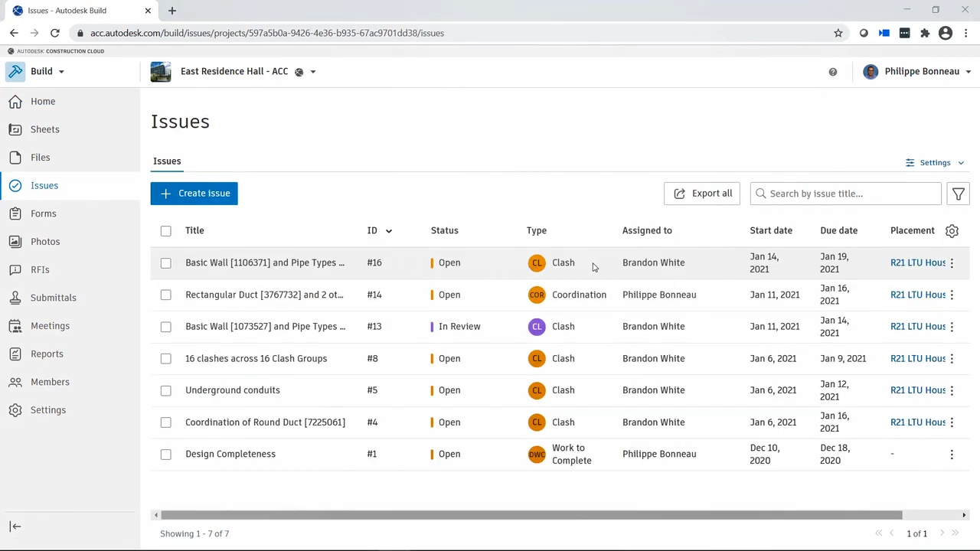Image resolution: width=980 pixels, height=551 pixels.
Task: Open more options for issue #13
Action: pyautogui.click(x=952, y=327)
